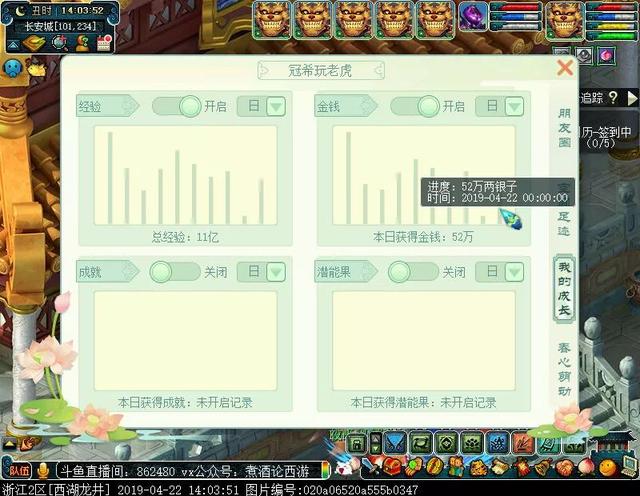
Task: Open the scroll quest icon
Action: (x=499, y=466)
